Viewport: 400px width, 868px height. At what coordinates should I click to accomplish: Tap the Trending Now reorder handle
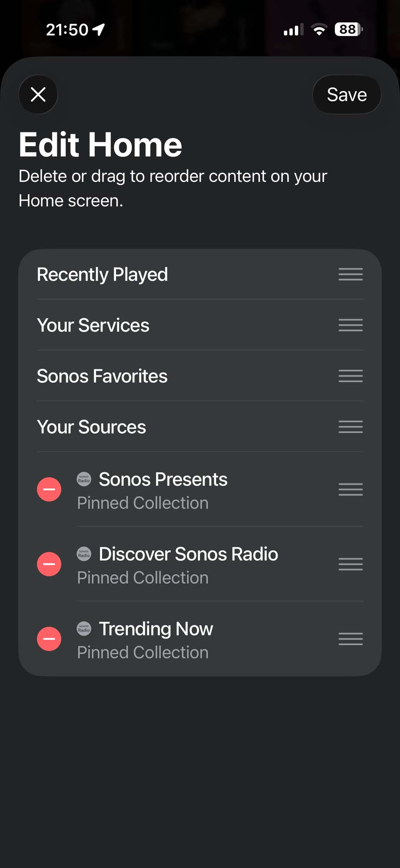click(350, 638)
